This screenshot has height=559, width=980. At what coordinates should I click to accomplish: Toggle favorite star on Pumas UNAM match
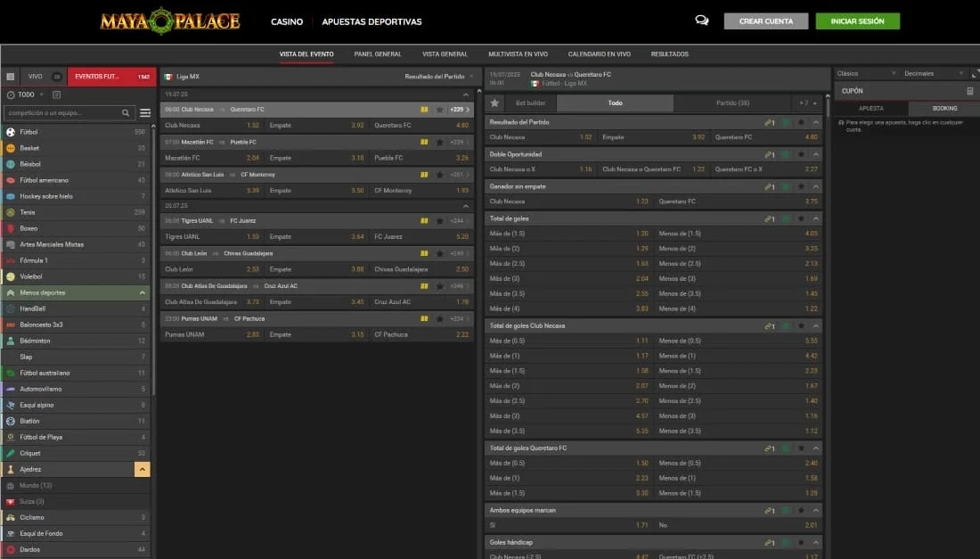click(439, 318)
